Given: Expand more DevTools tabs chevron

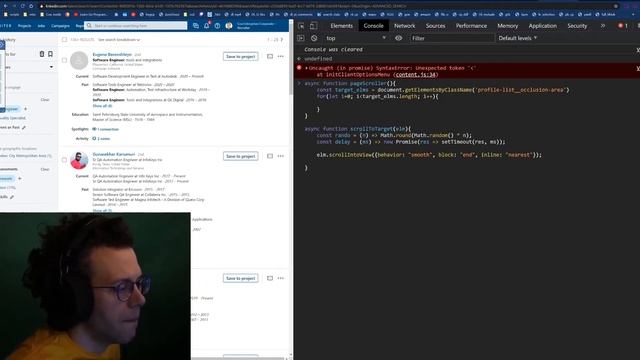Looking at the screenshot, I should click(603, 26).
